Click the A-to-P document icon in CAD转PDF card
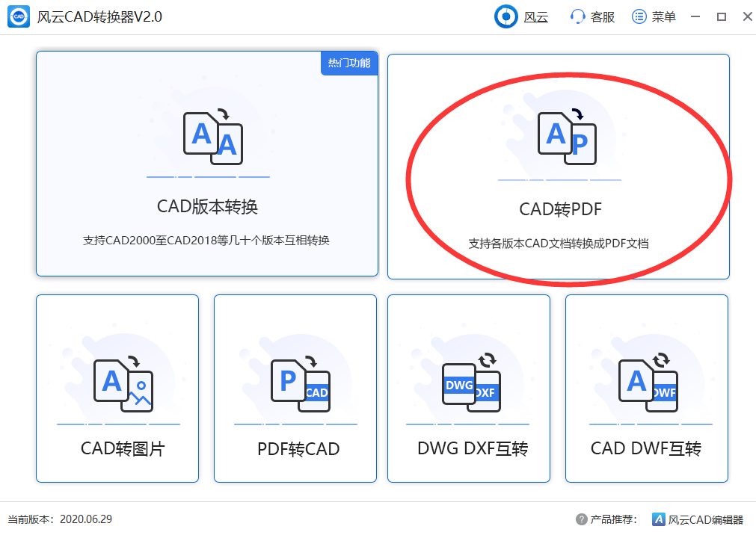 (566, 139)
